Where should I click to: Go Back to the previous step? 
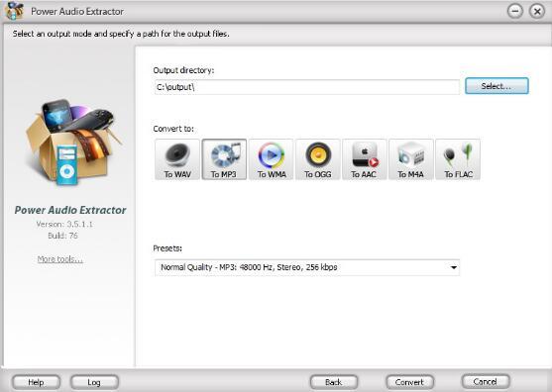tap(334, 382)
